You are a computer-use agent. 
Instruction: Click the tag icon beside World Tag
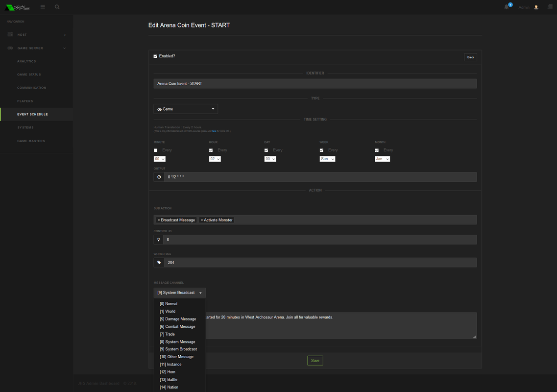coord(159,262)
